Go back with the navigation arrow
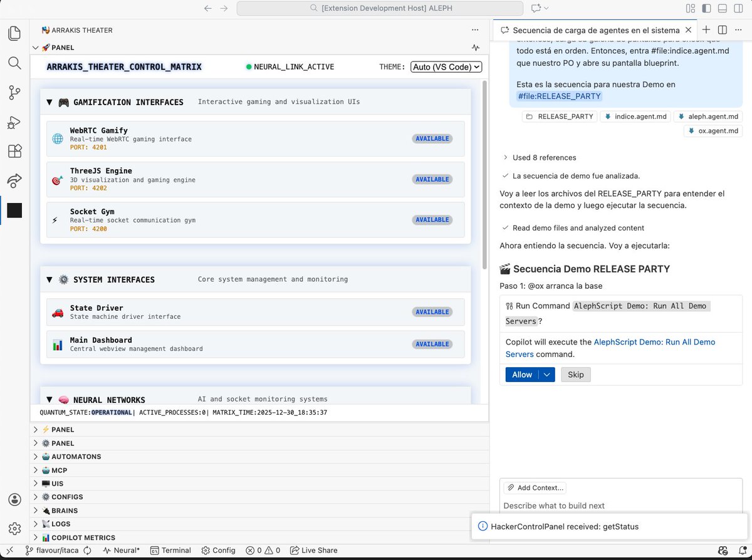 (x=208, y=8)
